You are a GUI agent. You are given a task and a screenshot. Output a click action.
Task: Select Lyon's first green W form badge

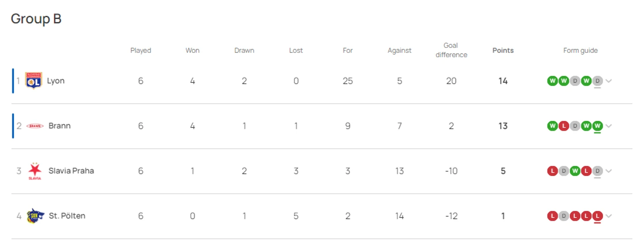(x=552, y=81)
